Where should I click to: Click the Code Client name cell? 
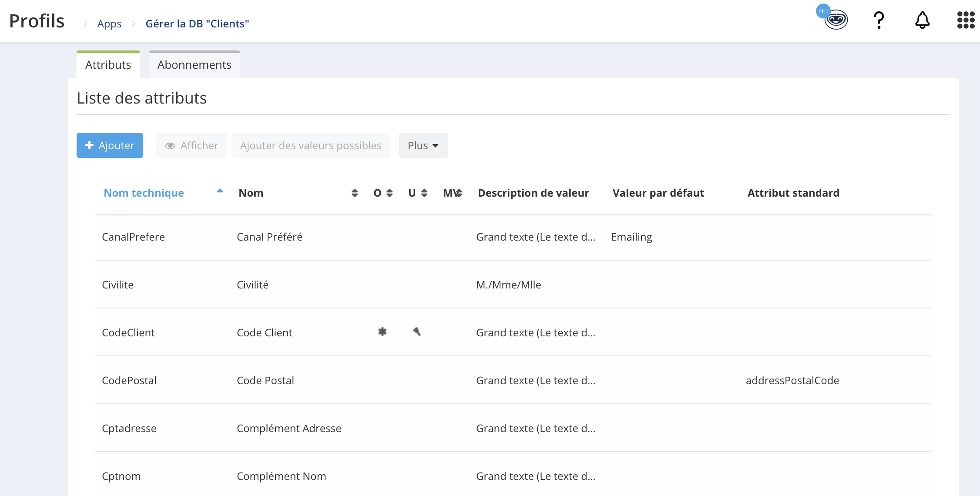(264, 332)
